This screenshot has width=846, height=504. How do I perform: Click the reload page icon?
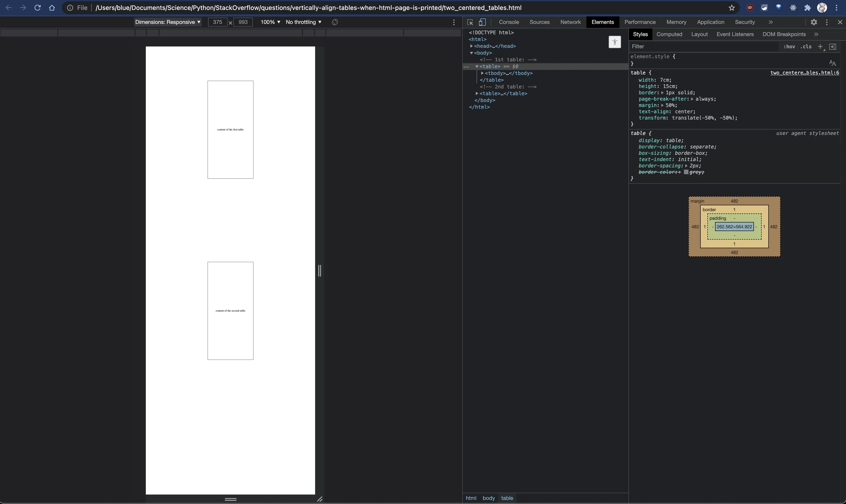pos(37,7)
